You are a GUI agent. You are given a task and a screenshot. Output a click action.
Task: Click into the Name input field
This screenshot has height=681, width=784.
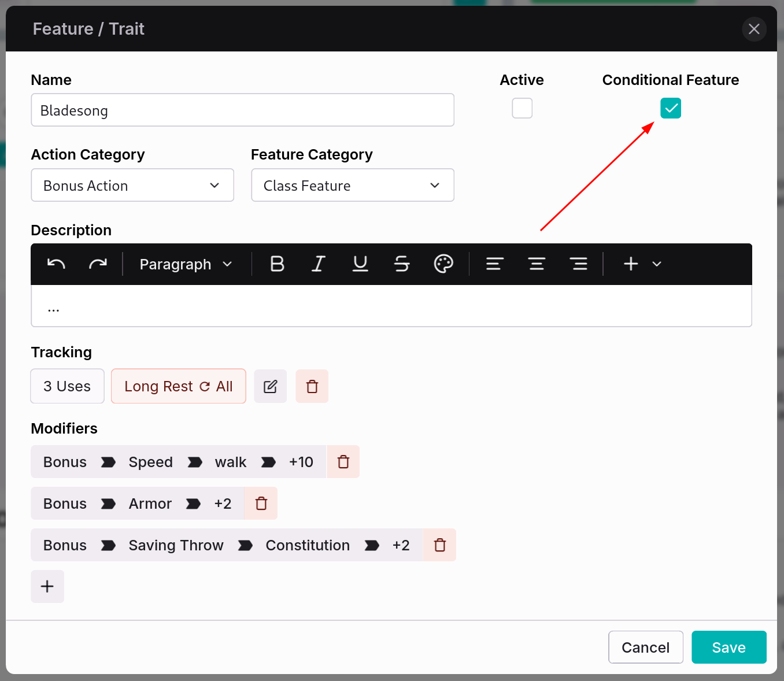click(242, 110)
